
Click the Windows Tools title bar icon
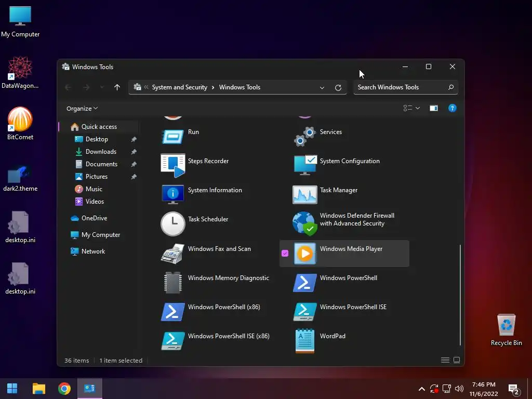[x=66, y=66]
